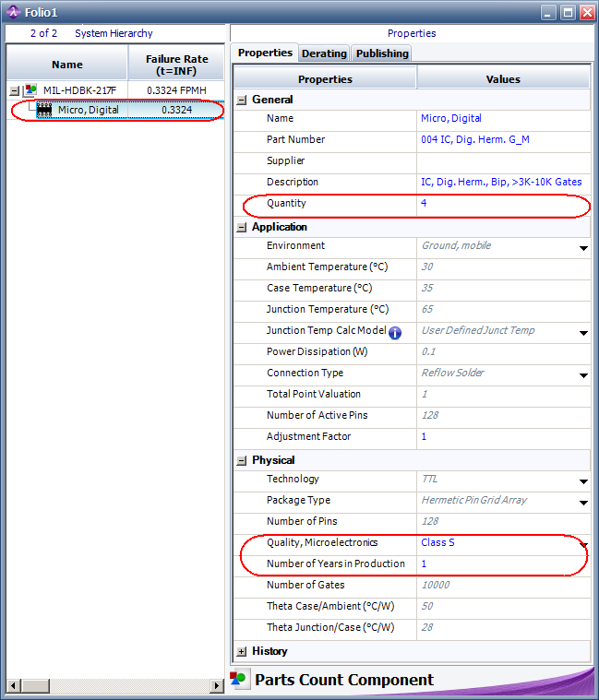This screenshot has height=700, width=599.
Task: Switch to the Publishing tab
Action: pos(381,53)
